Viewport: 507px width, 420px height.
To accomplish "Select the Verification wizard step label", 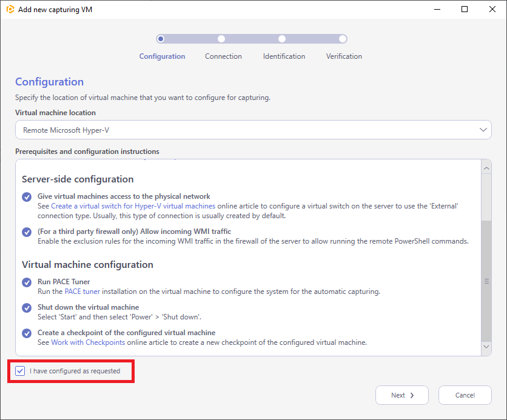I will tap(344, 56).
